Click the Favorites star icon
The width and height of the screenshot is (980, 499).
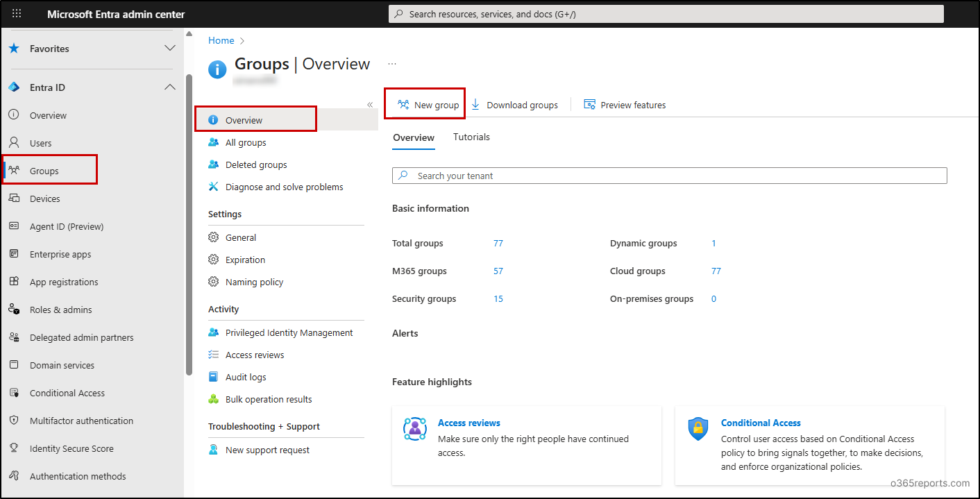14,49
